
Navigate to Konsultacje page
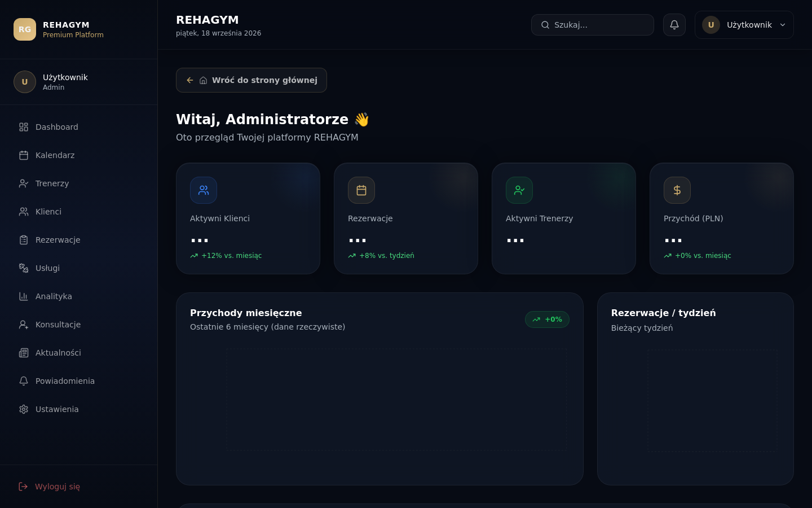point(79,325)
